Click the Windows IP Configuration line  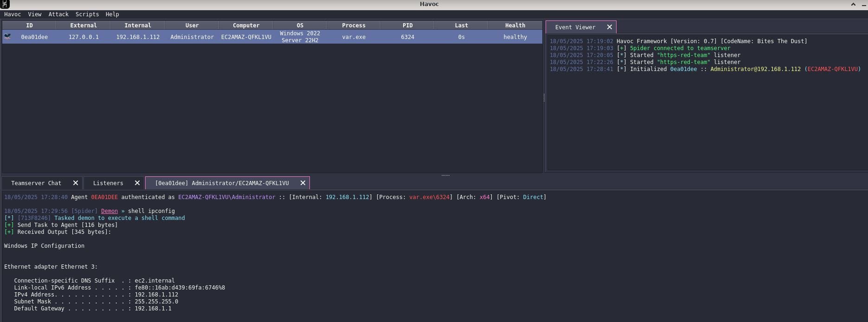pos(44,246)
